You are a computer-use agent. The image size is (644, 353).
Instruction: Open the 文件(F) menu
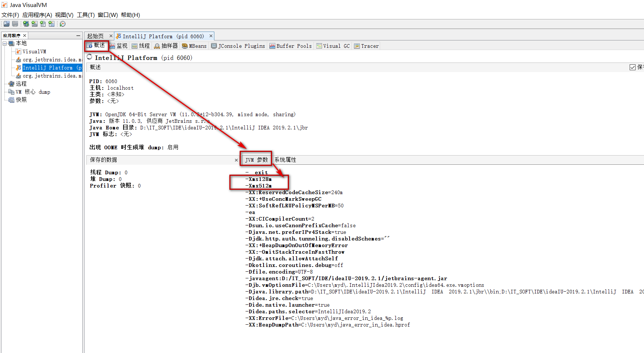point(10,15)
